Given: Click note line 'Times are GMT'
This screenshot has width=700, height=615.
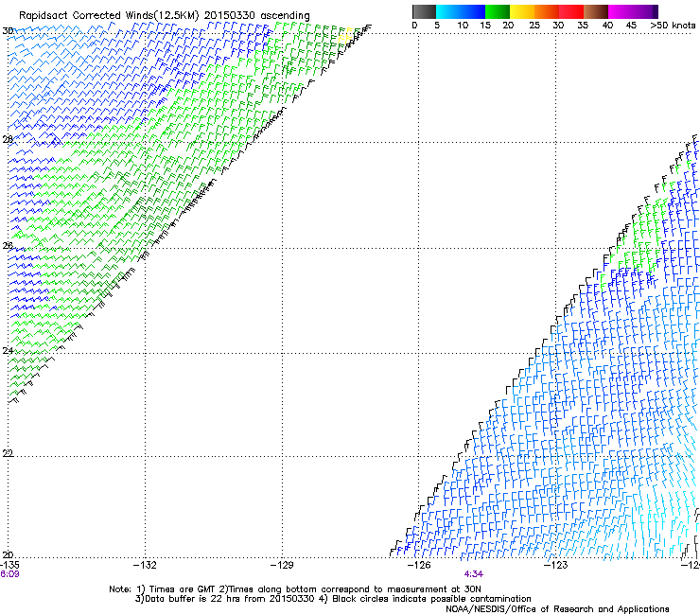Looking at the screenshot, I should pyautogui.click(x=183, y=589).
